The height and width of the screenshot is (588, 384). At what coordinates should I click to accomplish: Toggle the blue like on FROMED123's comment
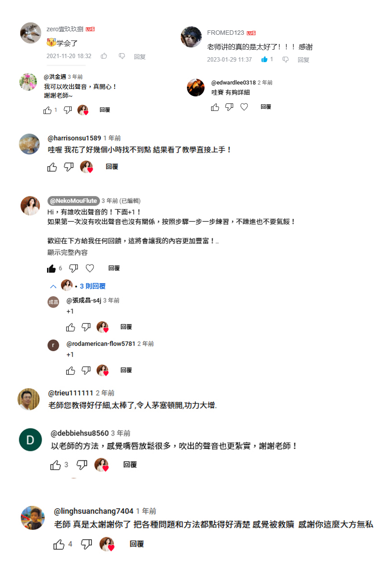pyautogui.click(x=264, y=59)
